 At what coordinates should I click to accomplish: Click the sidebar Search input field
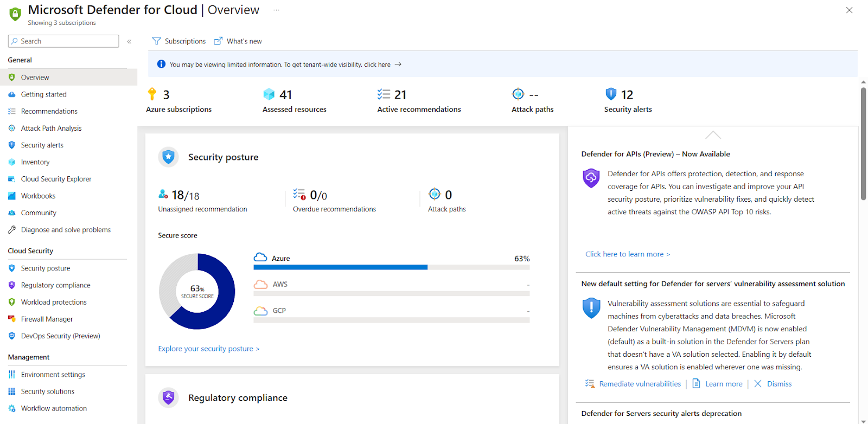(x=63, y=41)
